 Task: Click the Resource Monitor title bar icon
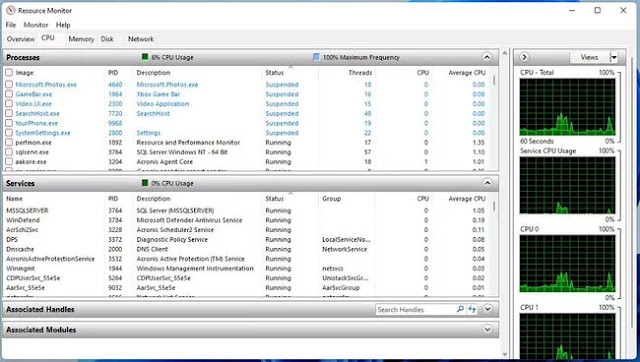pyautogui.click(x=11, y=11)
